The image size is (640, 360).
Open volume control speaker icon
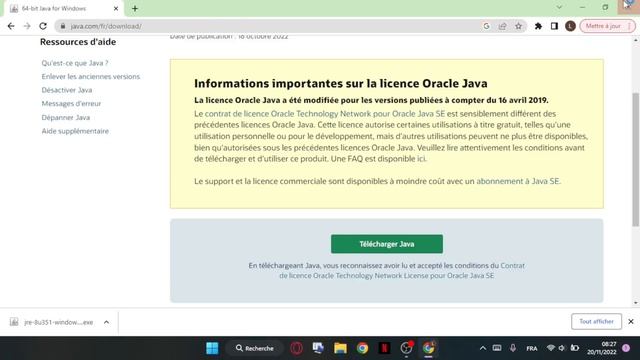pyautogui.click(x=562, y=348)
